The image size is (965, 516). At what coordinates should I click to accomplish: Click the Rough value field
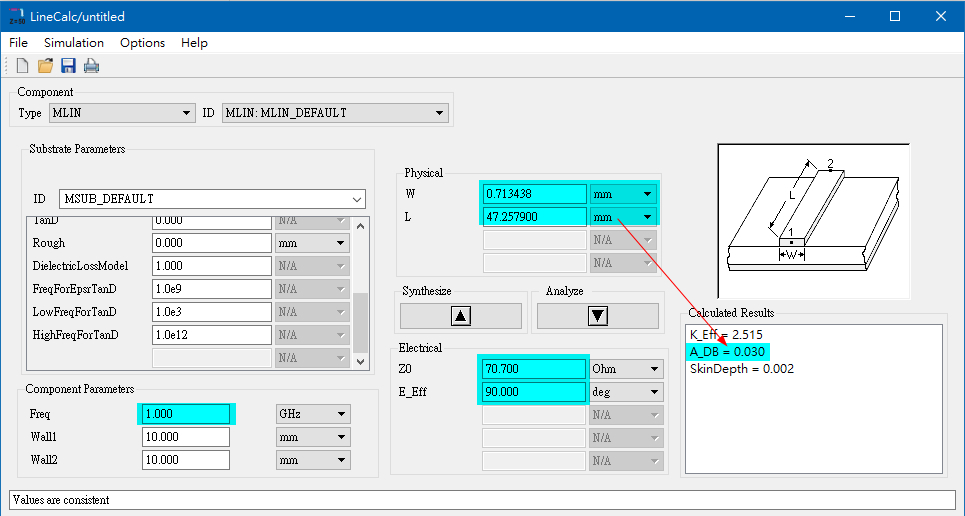coord(212,243)
